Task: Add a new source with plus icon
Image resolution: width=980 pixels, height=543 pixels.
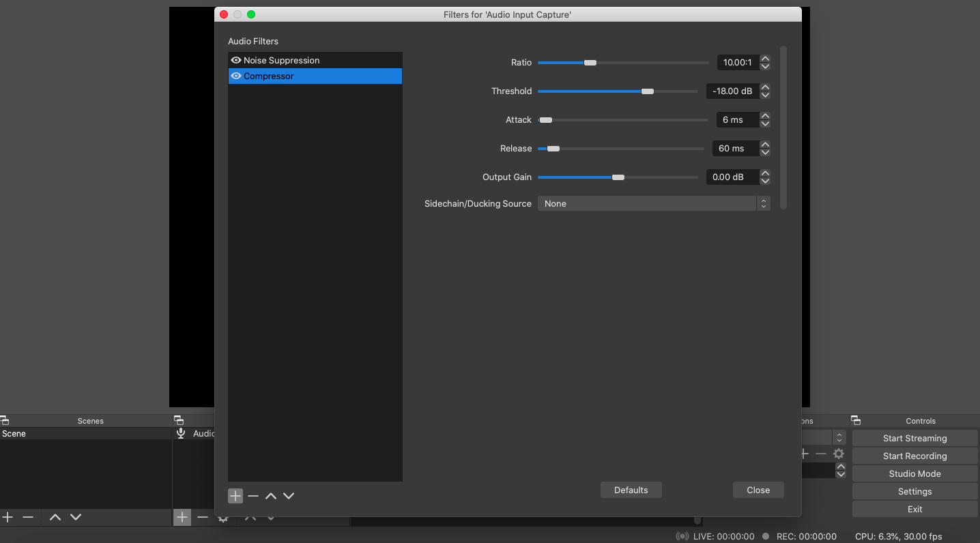Action: [x=182, y=517]
